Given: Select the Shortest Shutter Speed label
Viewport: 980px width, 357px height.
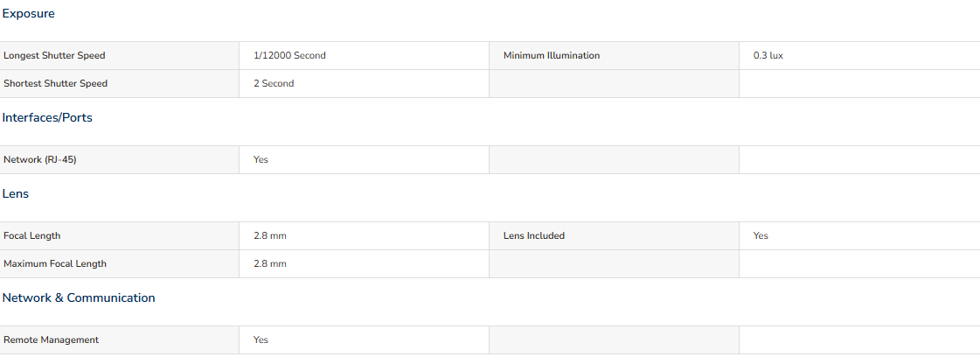Looking at the screenshot, I should click(56, 83).
